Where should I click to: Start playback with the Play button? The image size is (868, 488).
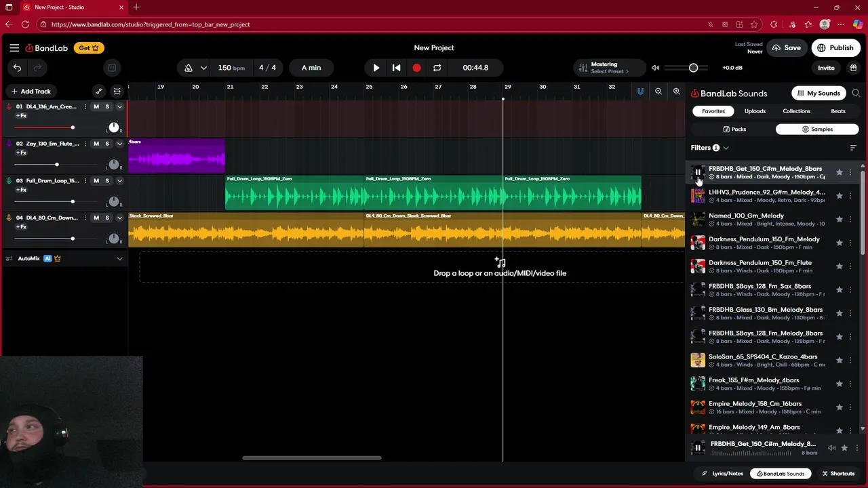[x=376, y=68]
